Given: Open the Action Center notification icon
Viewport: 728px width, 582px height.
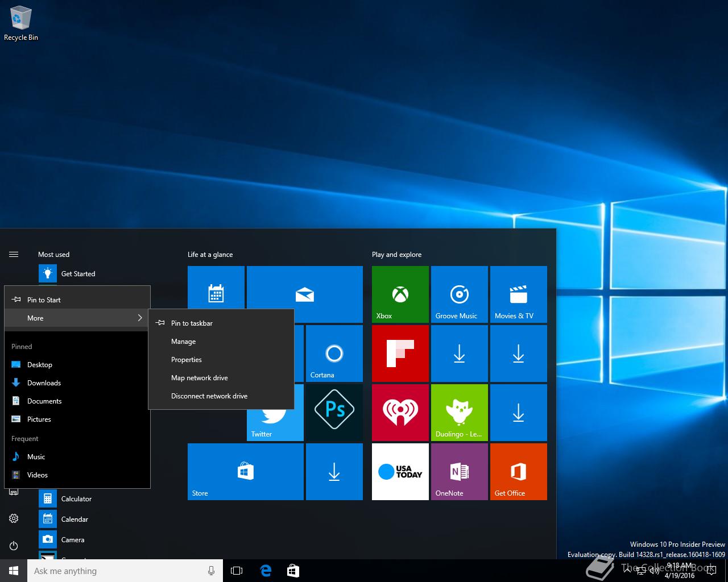Looking at the screenshot, I should pyautogui.click(x=711, y=571).
